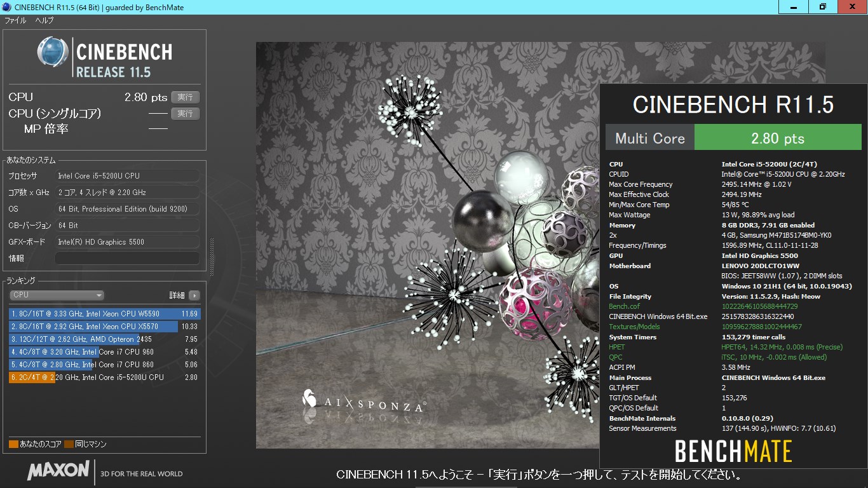
Task: Click the rendered scene image
Action: coord(428,245)
